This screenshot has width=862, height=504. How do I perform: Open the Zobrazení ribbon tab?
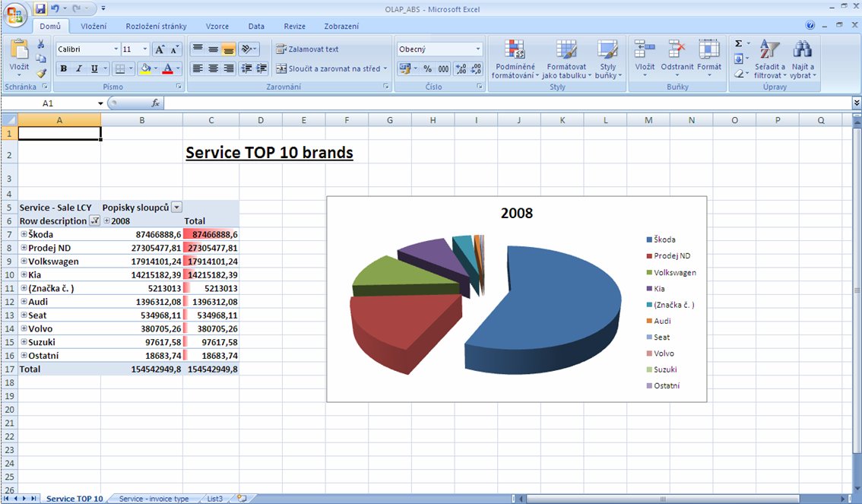pyautogui.click(x=341, y=26)
